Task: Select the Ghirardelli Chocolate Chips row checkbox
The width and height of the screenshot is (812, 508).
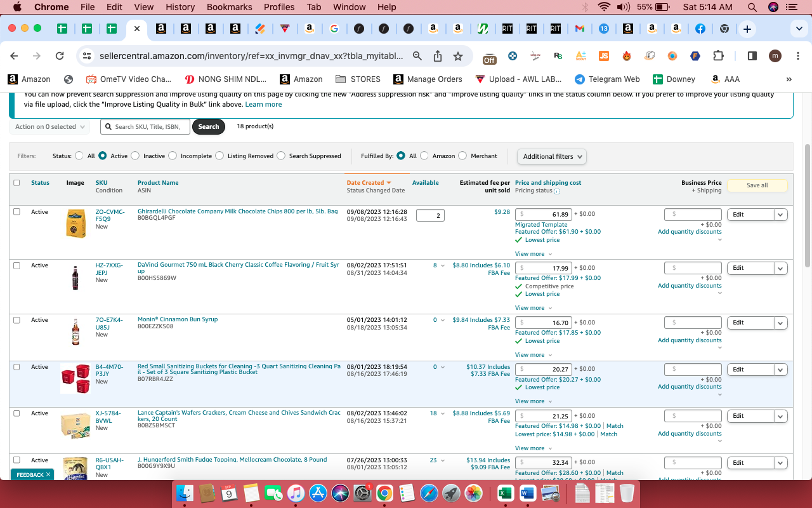Action: click(16, 211)
